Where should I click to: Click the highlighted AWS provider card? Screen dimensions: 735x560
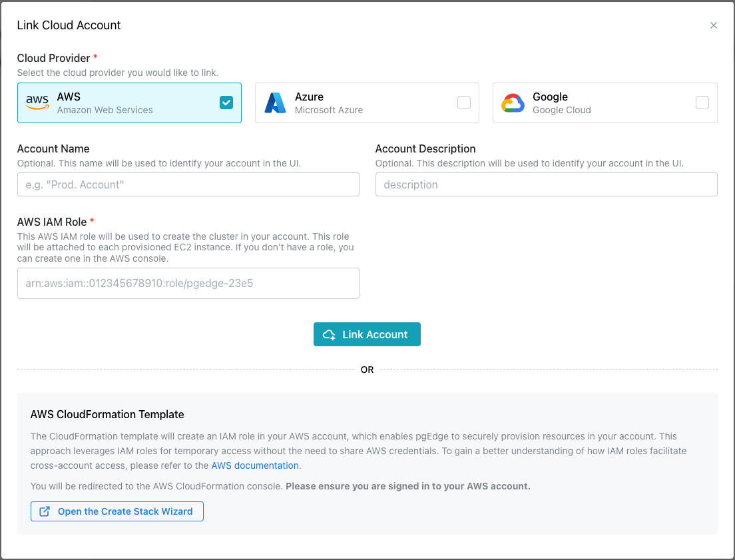pyautogui.click(x=129, y=103)
